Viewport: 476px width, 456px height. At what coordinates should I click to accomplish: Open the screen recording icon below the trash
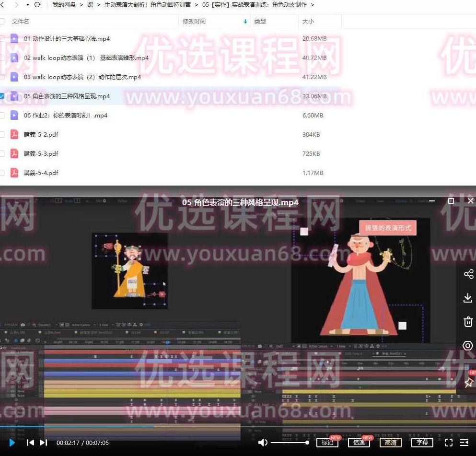coord(468,346)
